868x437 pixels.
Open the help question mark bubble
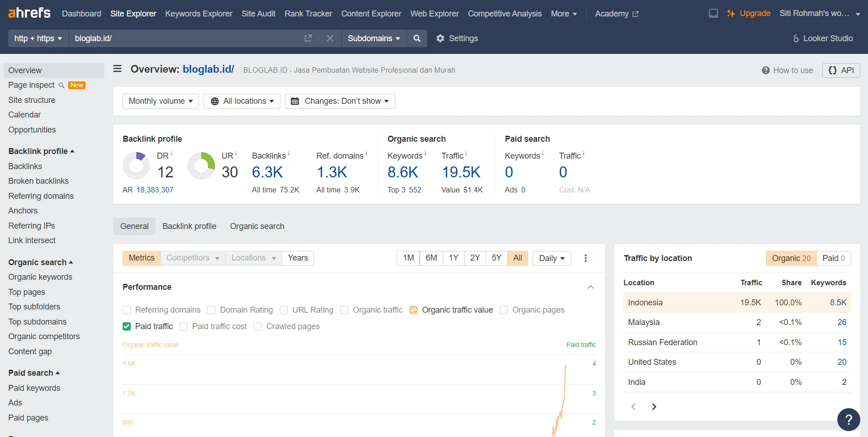click(x=849, y=420)
